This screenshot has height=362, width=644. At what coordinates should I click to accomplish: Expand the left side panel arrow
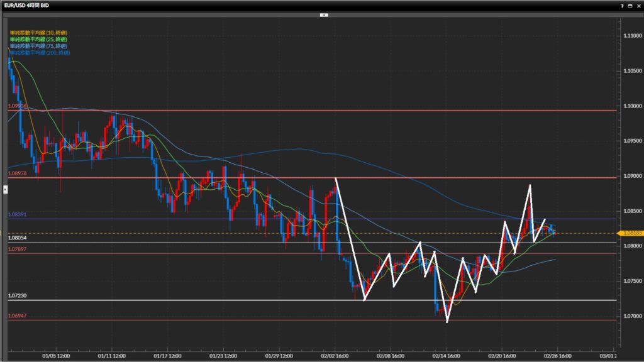click(x=6, y=188)
